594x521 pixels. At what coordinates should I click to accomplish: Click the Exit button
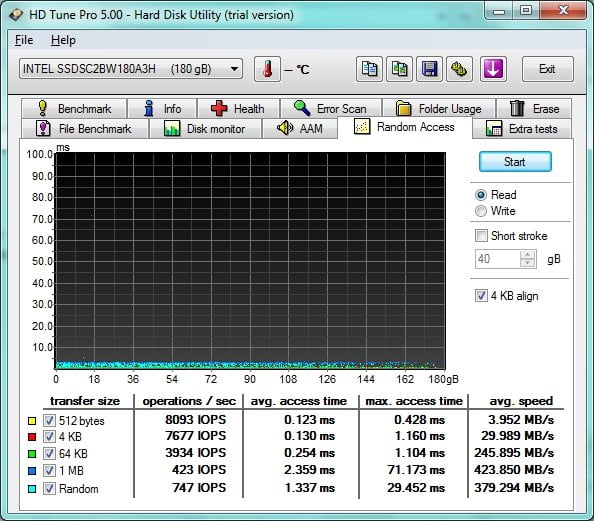click(x=547, y=69)
